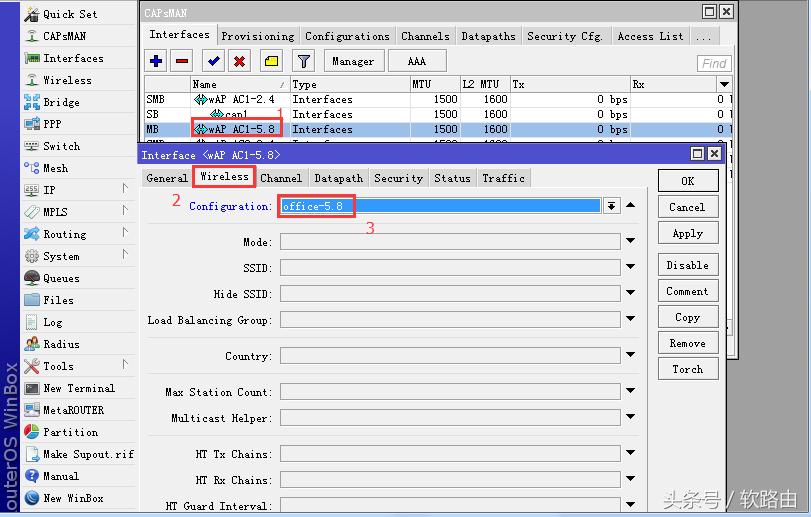Viewport: 811px width, 517px height.
Task: Switch to the Provisioning tab
Action: pyautogui.click(x=257, y=36)
